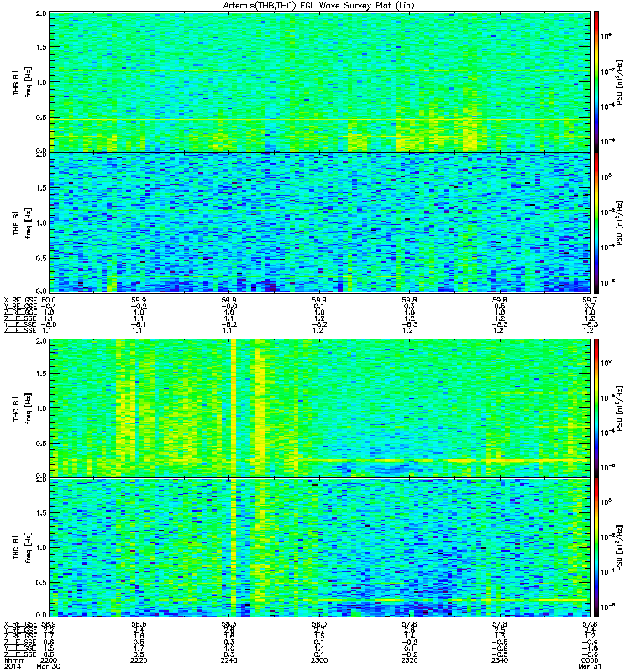Click the 0000 time label on bottom axis
Image resolution: width=630 pixels, height=672 pixels.
[590, 660]
